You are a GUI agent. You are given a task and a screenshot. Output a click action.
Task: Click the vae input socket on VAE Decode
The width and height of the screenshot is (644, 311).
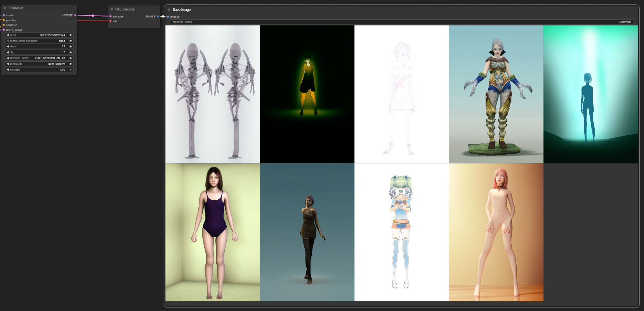coord(111,21)
